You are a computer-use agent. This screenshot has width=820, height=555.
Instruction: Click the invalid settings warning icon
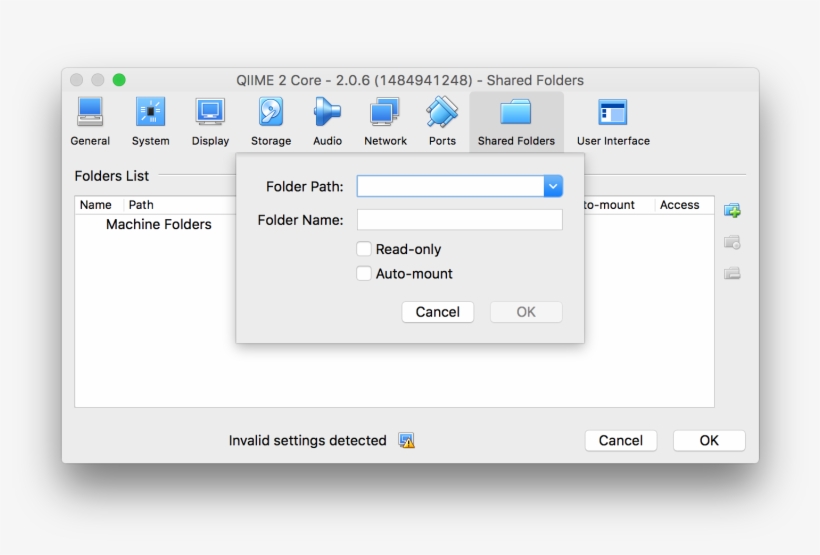[406, 440]
